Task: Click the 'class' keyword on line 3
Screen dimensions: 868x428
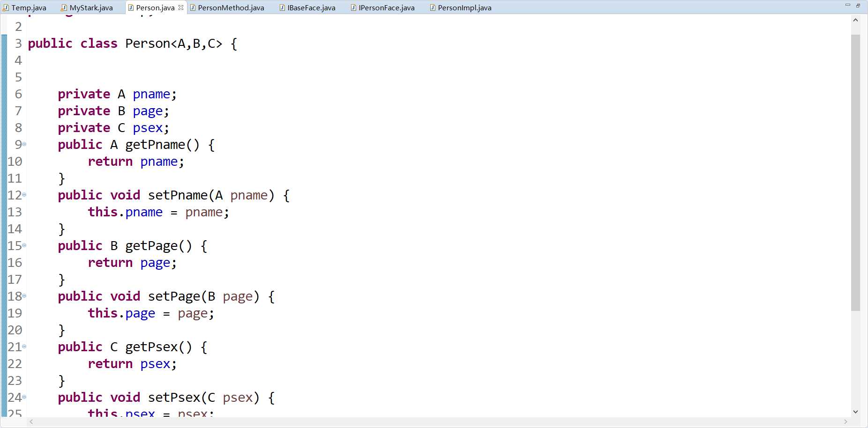Action: (x=99, y=44)
